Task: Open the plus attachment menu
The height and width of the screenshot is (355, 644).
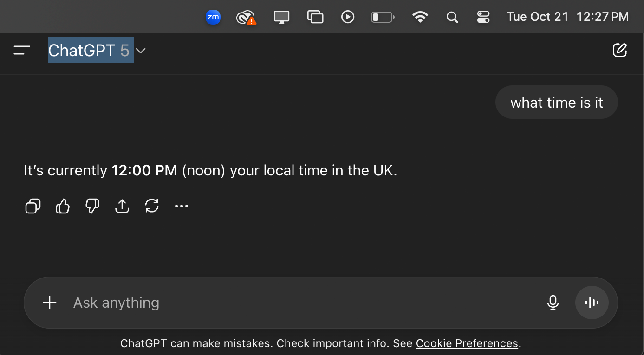Action: [x=50, y=303]
